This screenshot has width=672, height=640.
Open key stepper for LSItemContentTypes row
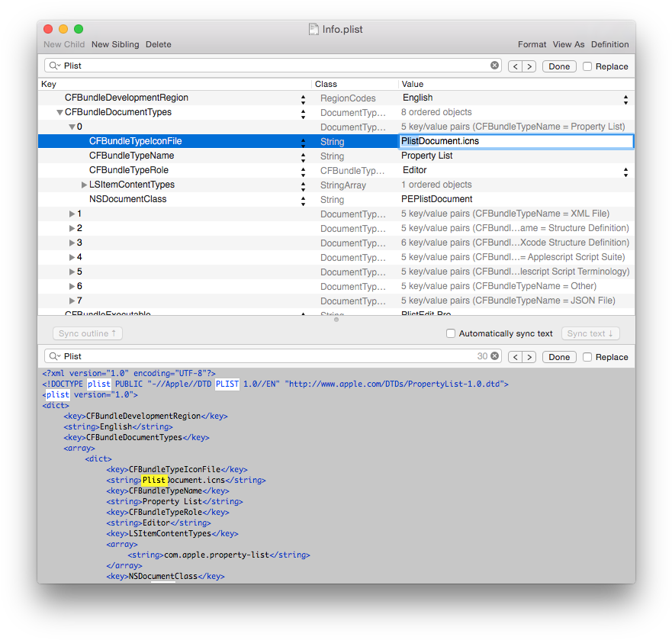303,186
